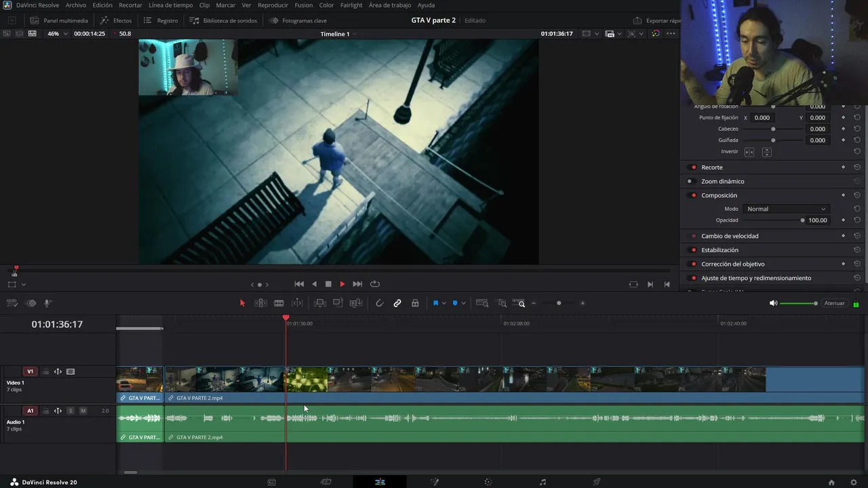
Task: Play timeline in reverse
Action: click(314, 284)
